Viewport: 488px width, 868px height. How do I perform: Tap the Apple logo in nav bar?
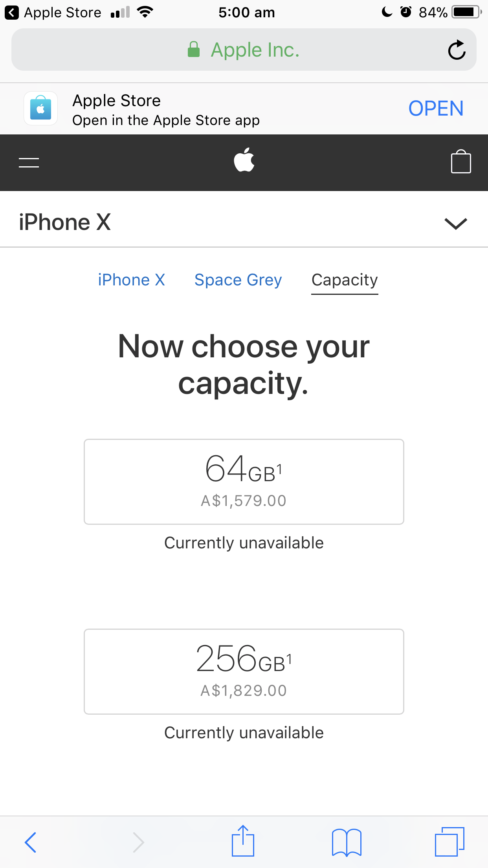244,160
